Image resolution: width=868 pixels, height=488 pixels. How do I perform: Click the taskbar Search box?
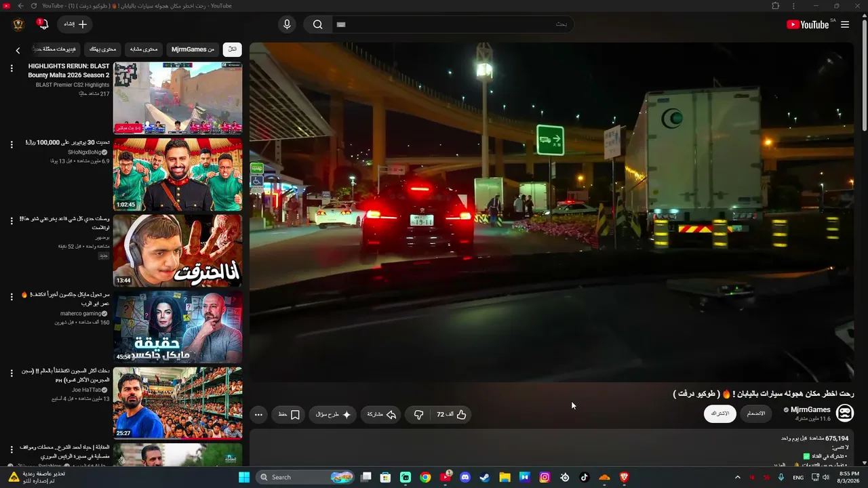304,477
